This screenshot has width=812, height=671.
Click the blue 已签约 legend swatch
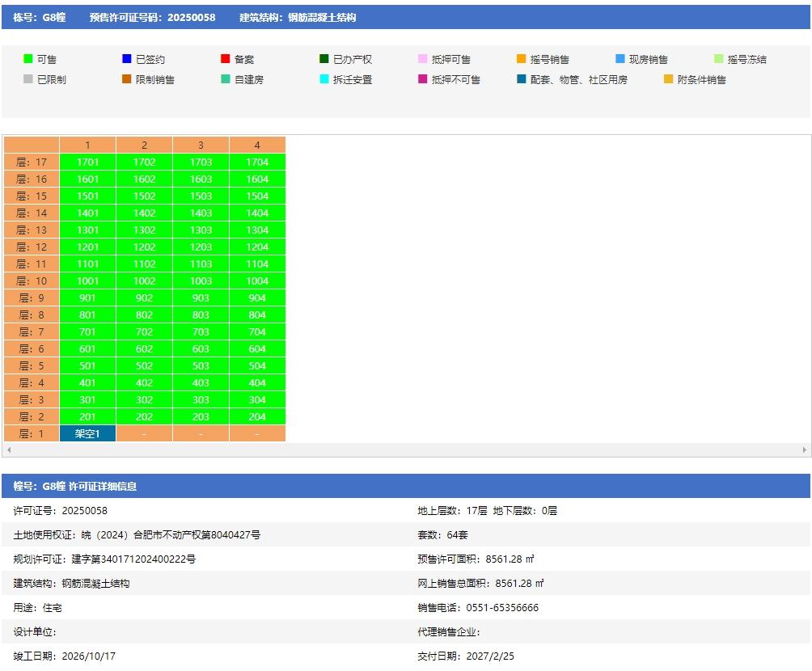[x=126, y=58]
